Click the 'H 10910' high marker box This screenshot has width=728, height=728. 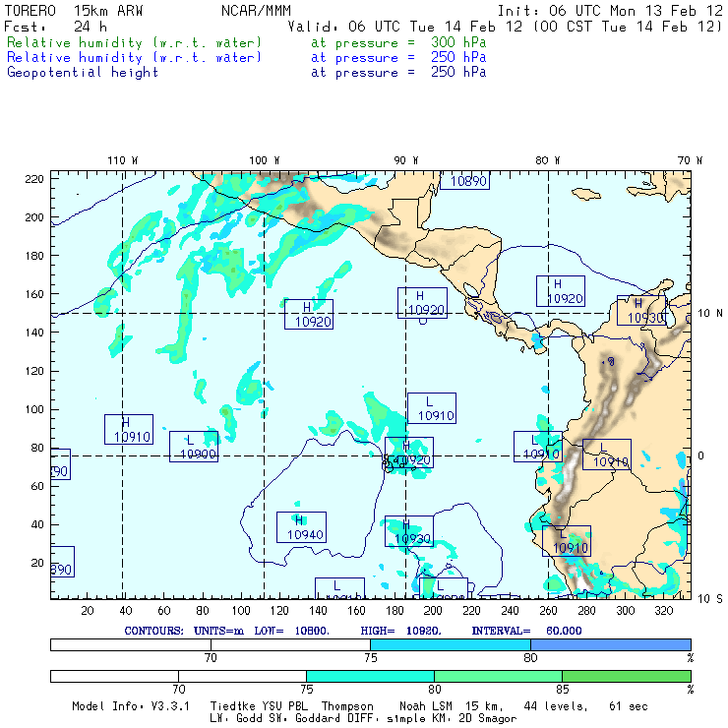(x=129, y=430)
